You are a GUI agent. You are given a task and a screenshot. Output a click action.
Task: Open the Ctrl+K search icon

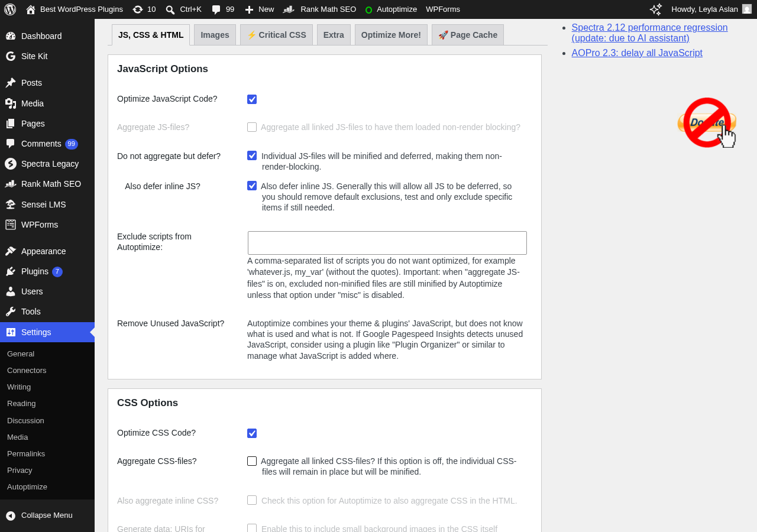170,9
